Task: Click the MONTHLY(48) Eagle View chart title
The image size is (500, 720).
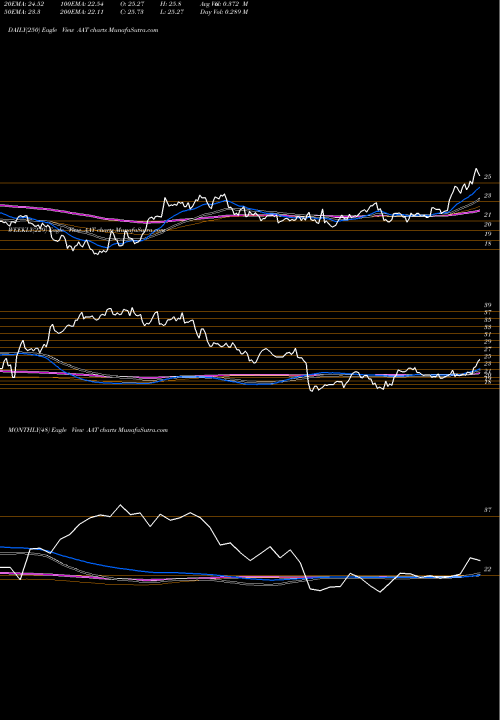Action: coord(88,430)
